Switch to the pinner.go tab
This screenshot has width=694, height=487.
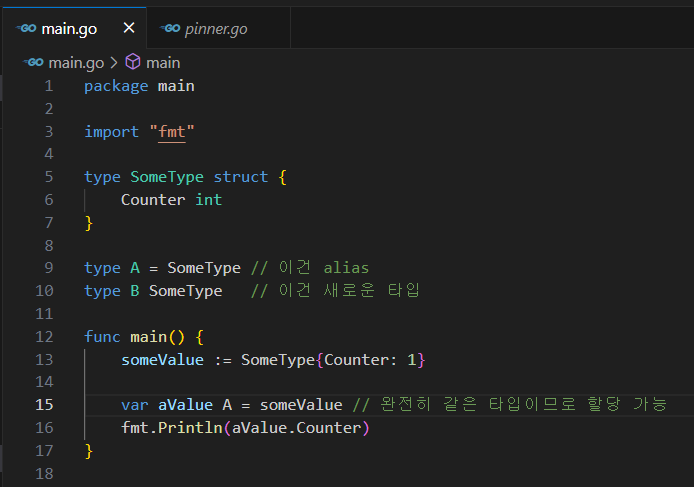coord(216,29)
